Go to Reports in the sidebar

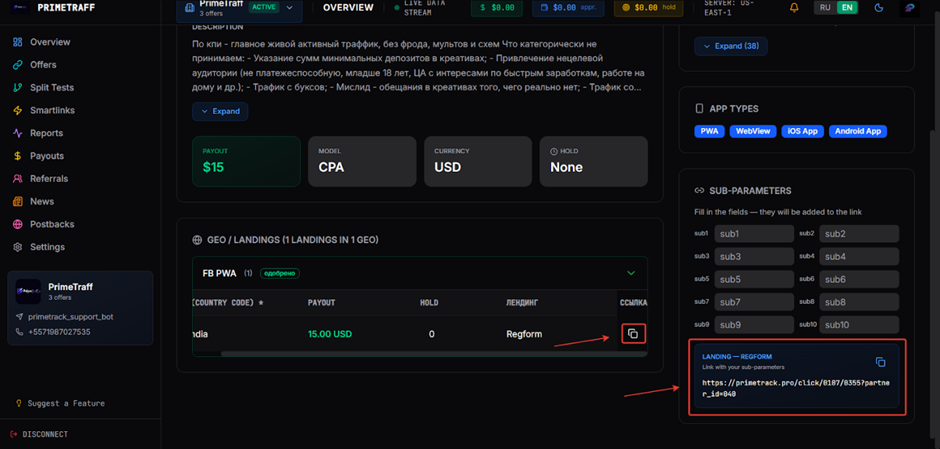point(46,133)
